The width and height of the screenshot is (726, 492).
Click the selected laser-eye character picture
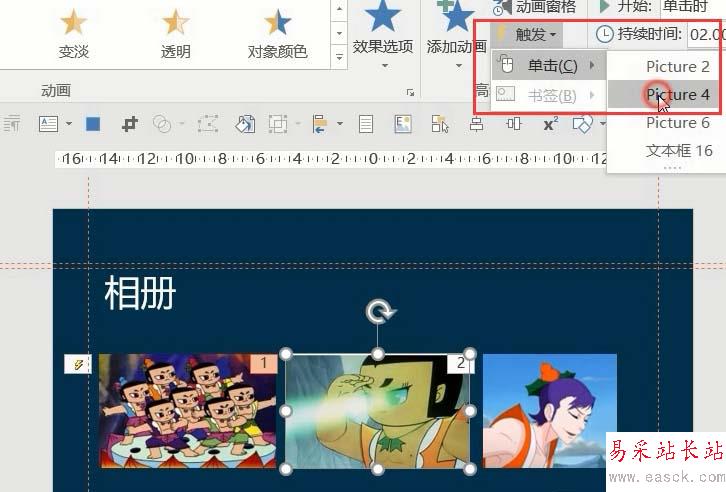tap(377, 411)
